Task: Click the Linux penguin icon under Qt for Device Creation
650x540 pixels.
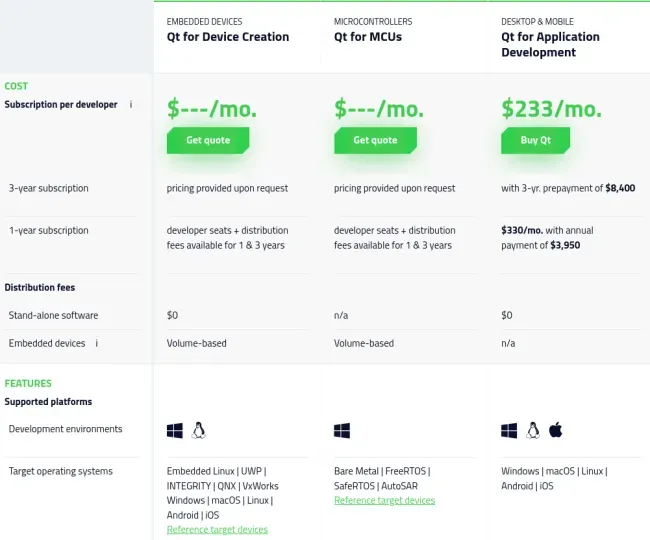Action: point(199,430)
